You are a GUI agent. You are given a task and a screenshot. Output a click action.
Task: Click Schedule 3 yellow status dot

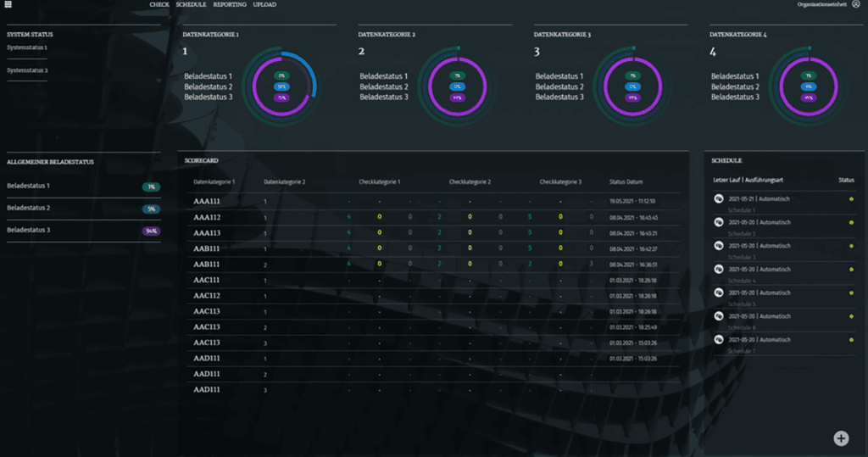851,246
